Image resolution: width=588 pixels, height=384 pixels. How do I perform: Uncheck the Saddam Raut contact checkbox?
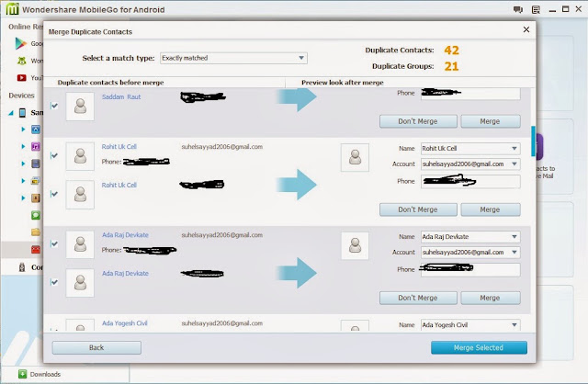point(54,106)
